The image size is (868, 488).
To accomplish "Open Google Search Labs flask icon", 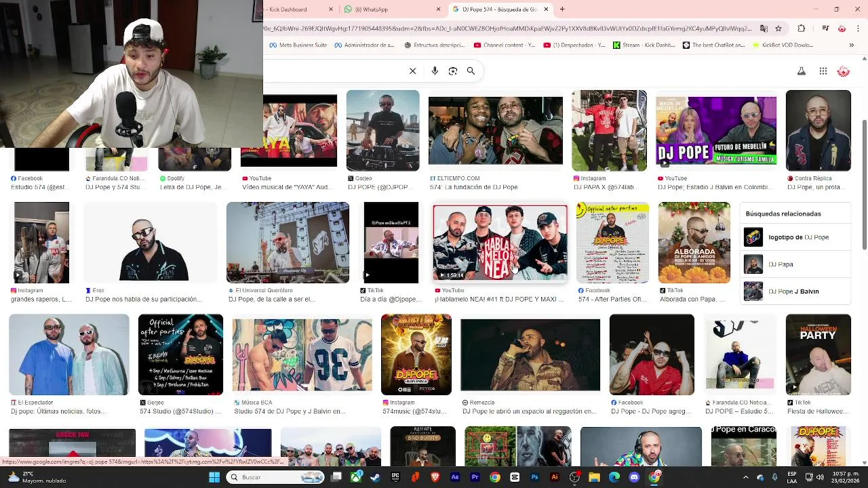I will pyautogui.click(x=801, y=70).
